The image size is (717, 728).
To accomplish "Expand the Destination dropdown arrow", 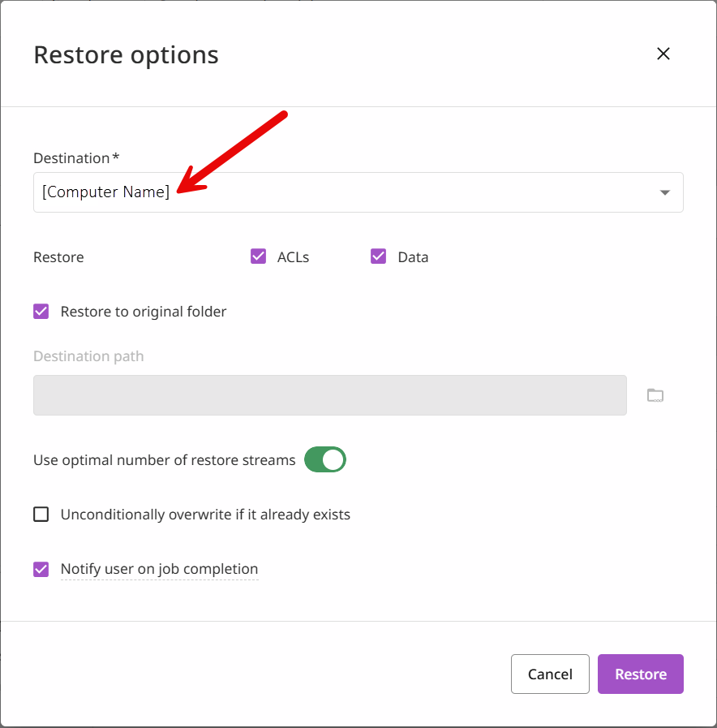I will click(x=664, y=192).
